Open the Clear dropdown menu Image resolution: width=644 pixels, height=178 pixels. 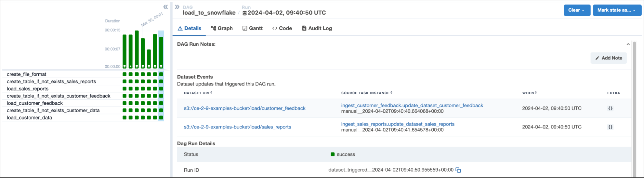point(577,10)
